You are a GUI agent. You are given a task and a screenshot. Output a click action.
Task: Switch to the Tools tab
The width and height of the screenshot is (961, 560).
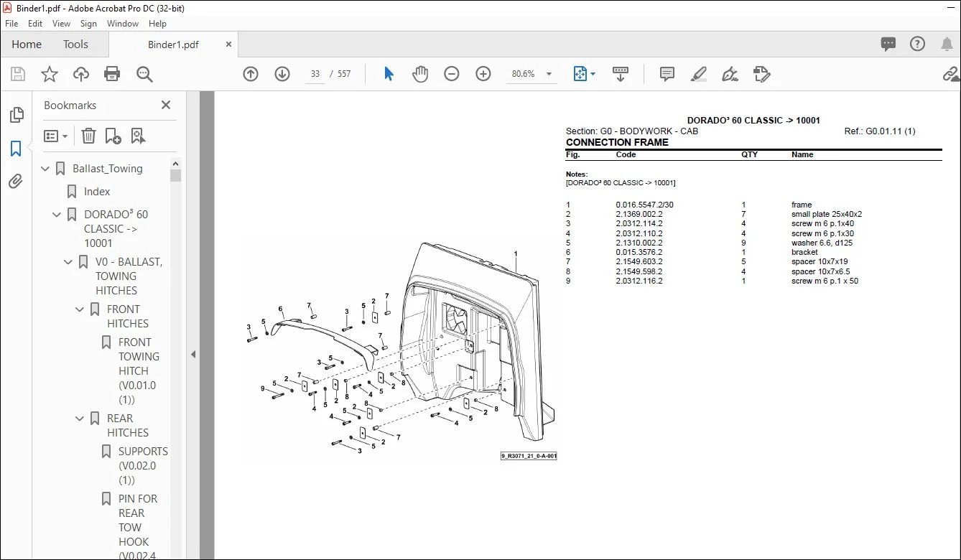[75, 45]
